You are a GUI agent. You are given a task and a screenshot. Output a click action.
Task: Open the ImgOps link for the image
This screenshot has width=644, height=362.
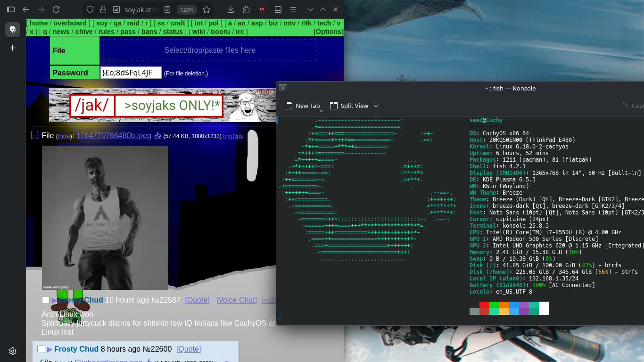[x=233, y=136]
